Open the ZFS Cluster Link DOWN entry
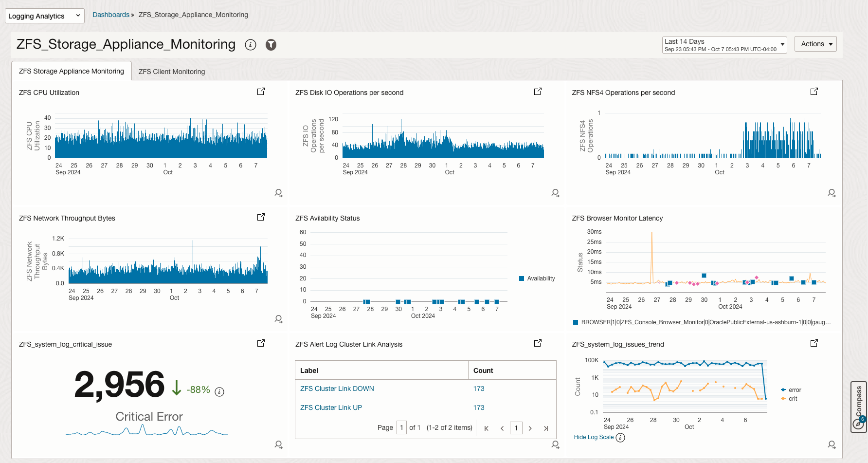The image size is (868, 463). click(337, 389)
